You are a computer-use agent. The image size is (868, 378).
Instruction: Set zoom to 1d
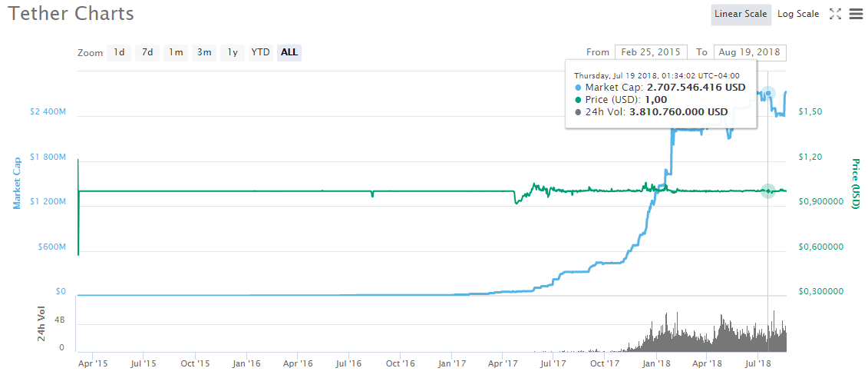coord(119,52)
